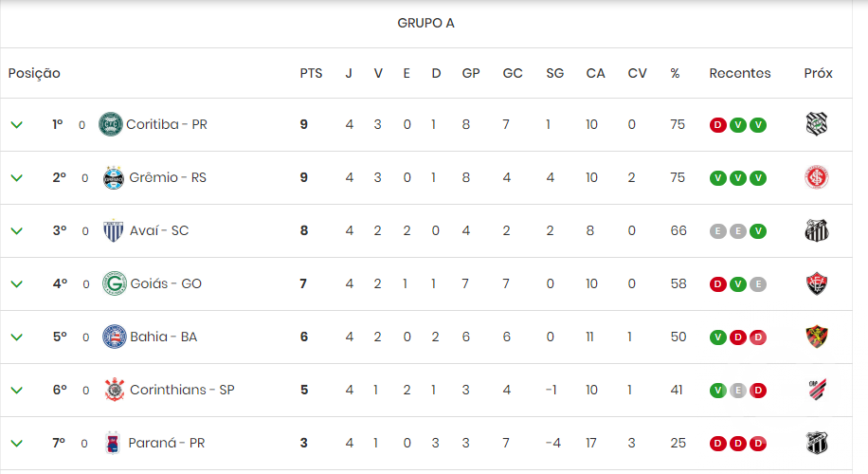Click gray E result badge in Corinthians row
This screenshot has width=868, height=474.
pos(738,391)
